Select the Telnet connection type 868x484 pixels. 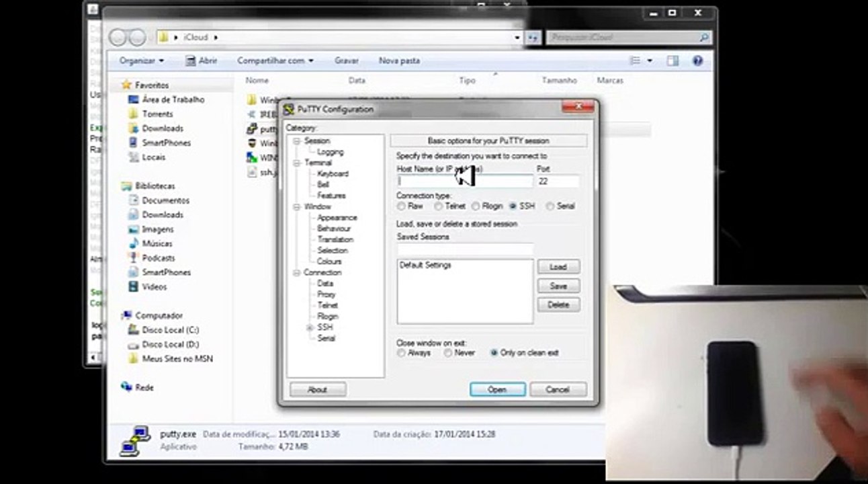[438, 206]
